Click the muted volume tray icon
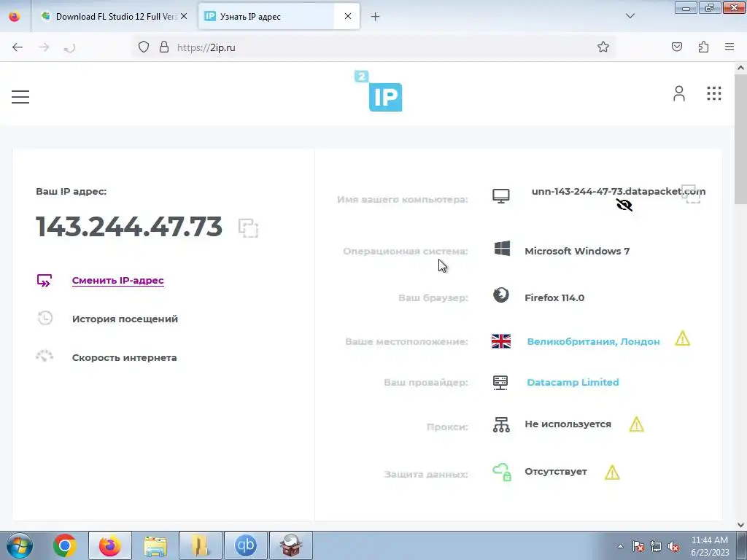 click(673, 547)
